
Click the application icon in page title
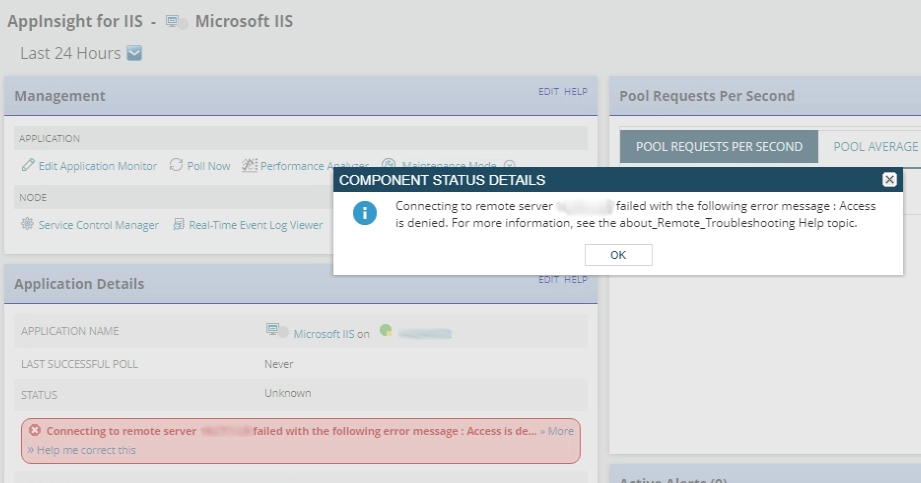[177, 22]
